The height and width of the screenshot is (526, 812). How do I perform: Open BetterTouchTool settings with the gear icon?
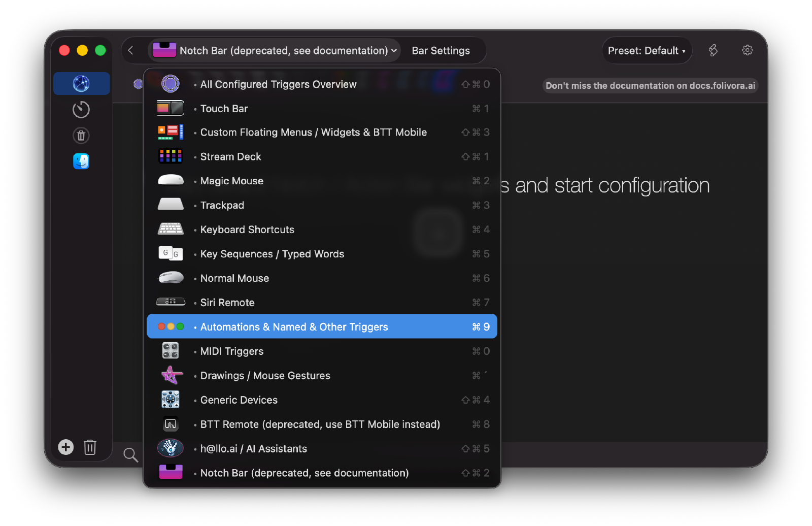pyautogui.click(x=747, y=50)
